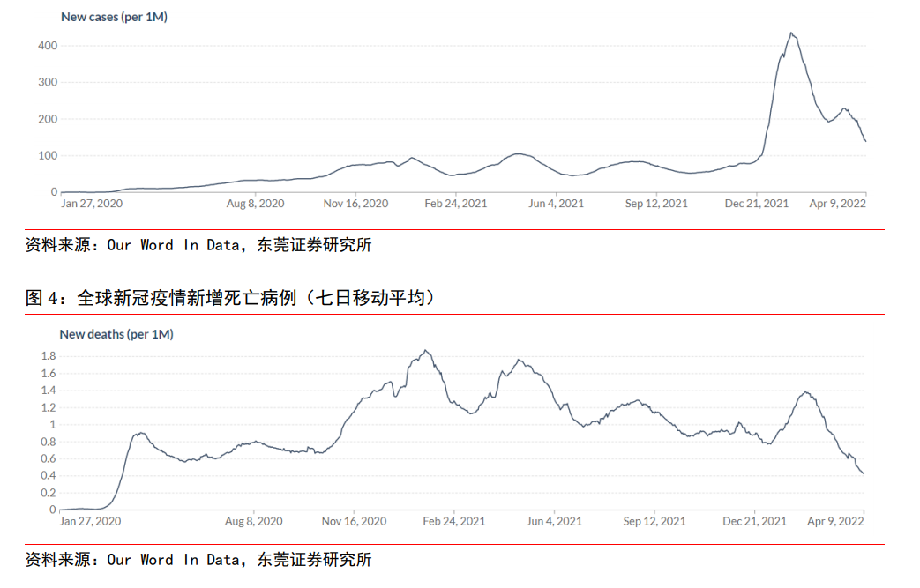Viewport: 920px width, 588px height.
Task: Click the 200 y-axis label in cases chart
Action: [48, 119]
